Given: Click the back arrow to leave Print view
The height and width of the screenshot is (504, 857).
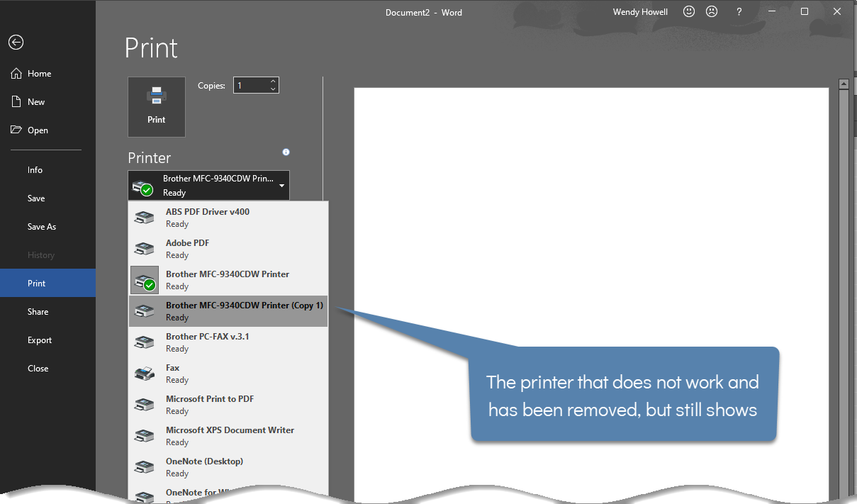Looking at the screenshot, I should (x=16, y=42).
